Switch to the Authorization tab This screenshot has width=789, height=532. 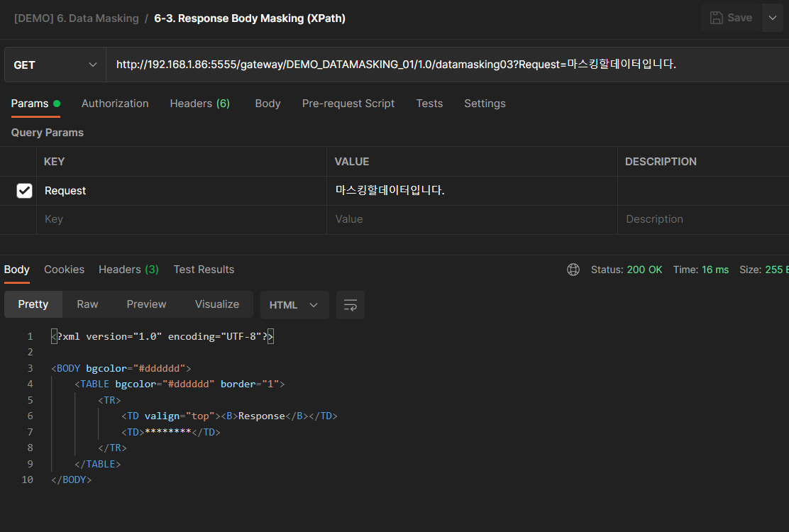(x=115, y=104)
